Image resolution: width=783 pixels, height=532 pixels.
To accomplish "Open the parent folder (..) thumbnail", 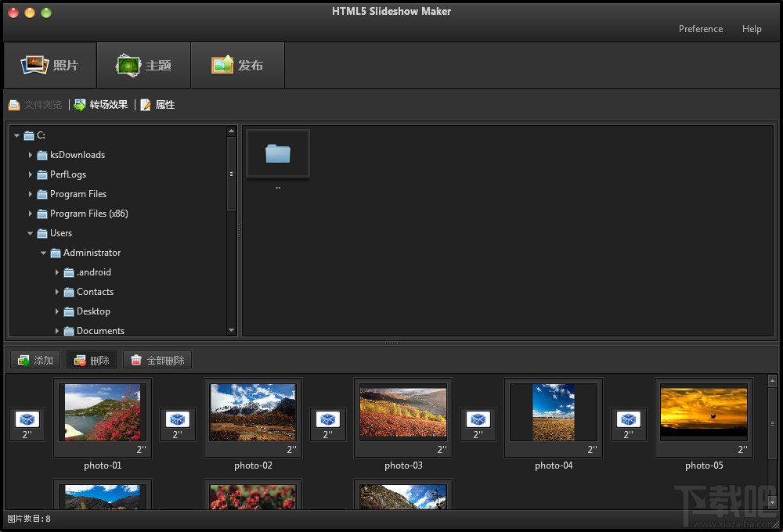I will pyautogui.click(x=278, y=153).
